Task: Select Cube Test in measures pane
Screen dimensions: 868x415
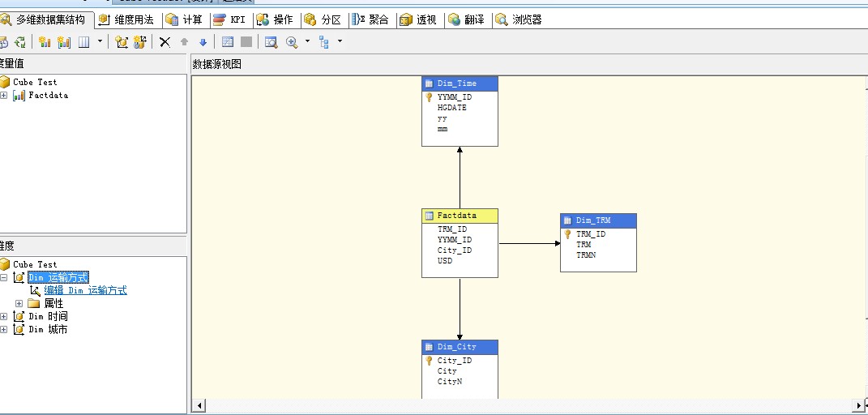Action: pos(35,82)
